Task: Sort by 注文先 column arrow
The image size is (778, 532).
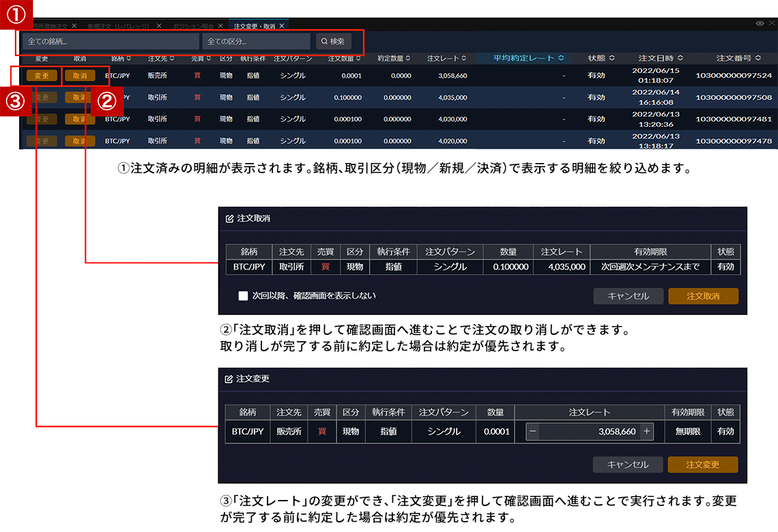Action: pyautogui.click(x=172, y=59)
